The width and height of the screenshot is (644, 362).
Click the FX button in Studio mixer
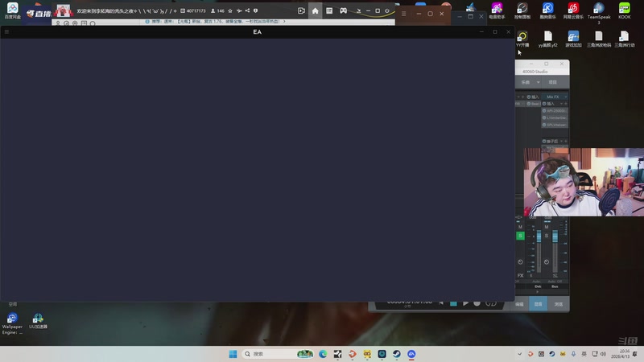(x=520, y=275)
